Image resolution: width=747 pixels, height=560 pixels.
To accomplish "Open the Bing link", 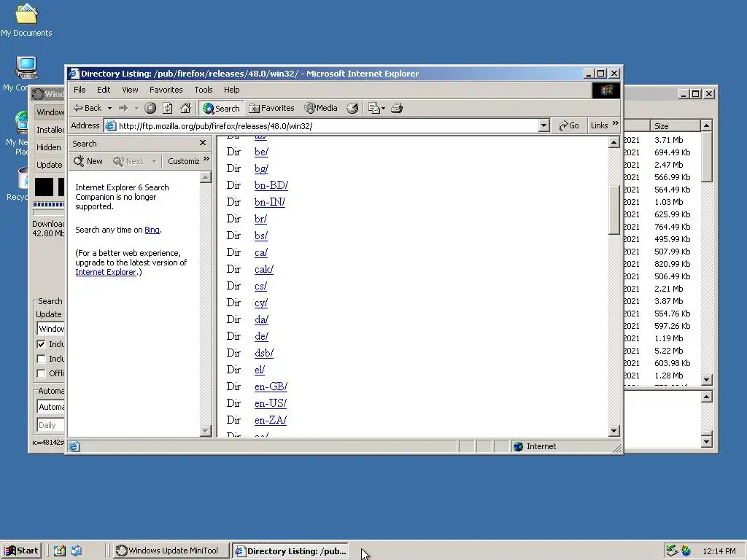I will tap(152, 230).
